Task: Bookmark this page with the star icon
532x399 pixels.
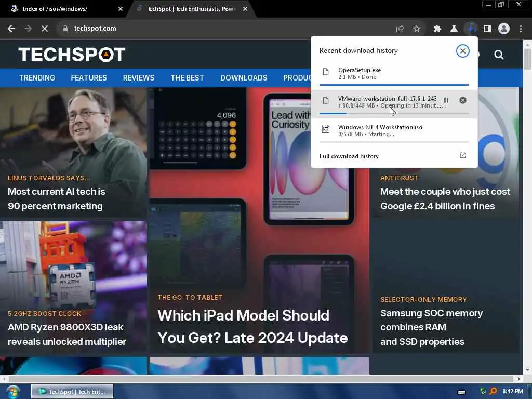Action: pyautogui.click(x=417, y=29)
